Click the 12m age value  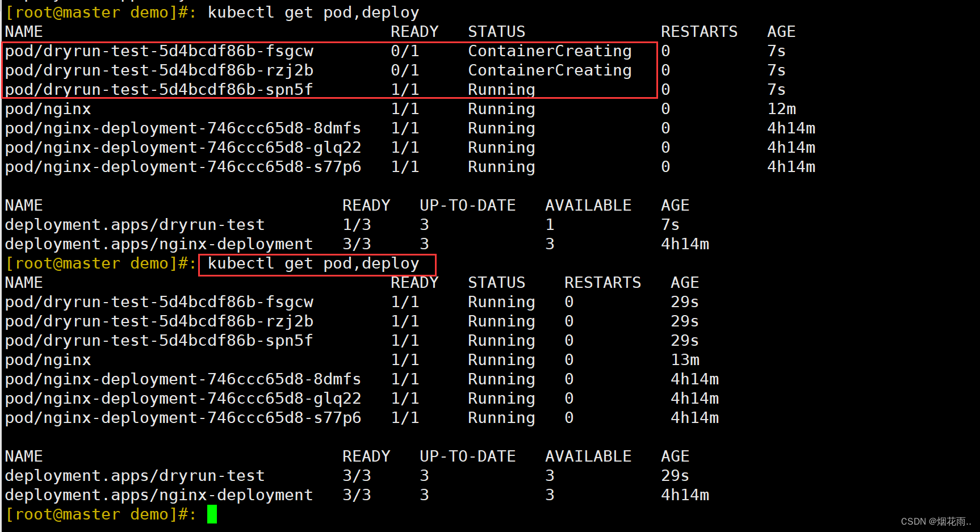[x=781, y=109]
